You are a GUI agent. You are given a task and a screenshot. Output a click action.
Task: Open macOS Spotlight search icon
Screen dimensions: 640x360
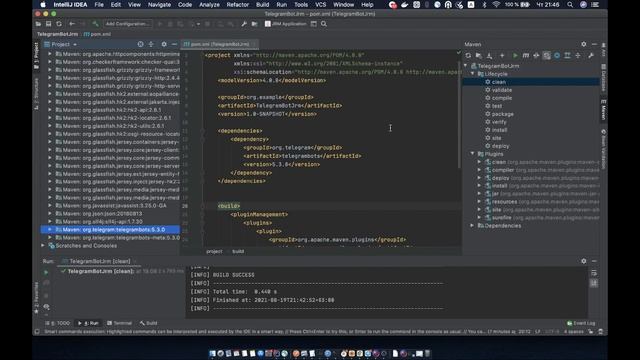point(570,4)
